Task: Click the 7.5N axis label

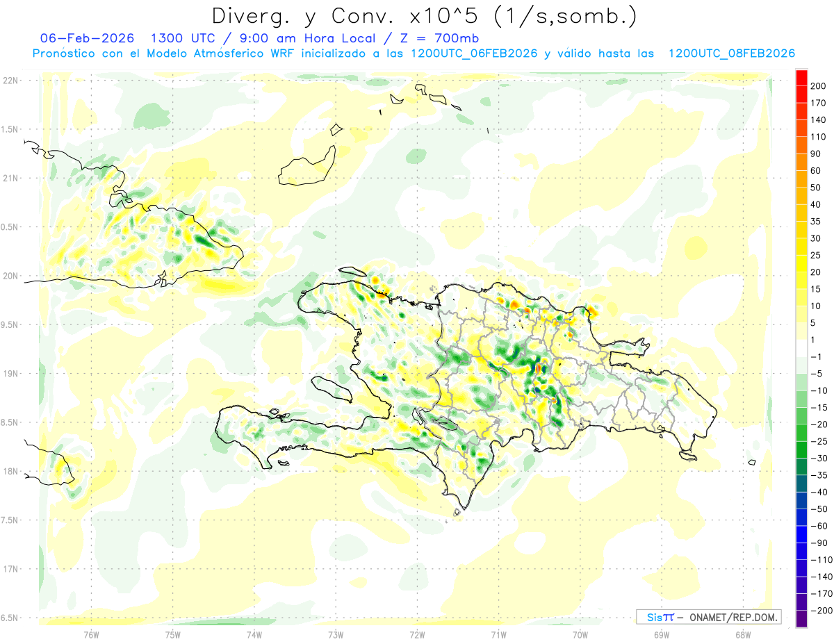Action: (x=10, y=520)
